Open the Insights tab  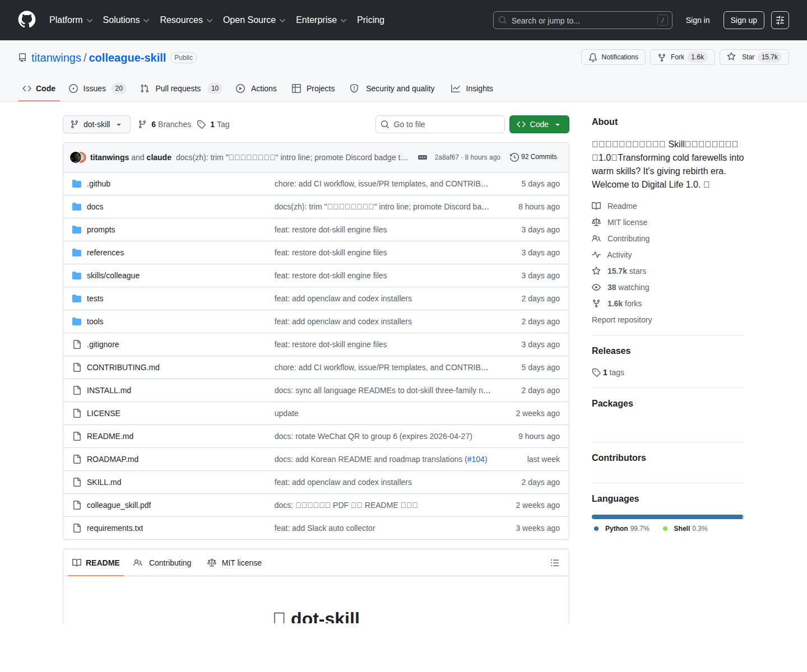click(x=472, y=88)
